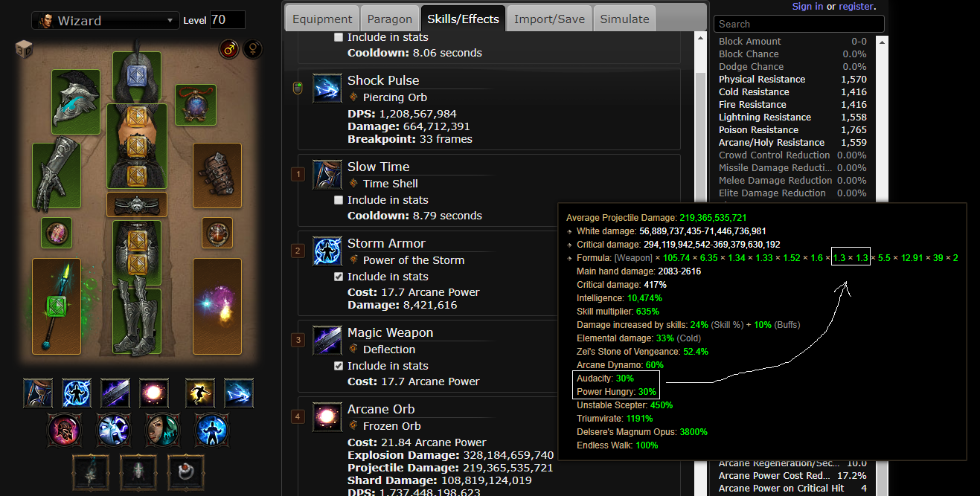Image resolution: width=980 pixels, height=496 pixels.
Task: Open the bracers equipment slot
Action: click(x=217, y=175)
